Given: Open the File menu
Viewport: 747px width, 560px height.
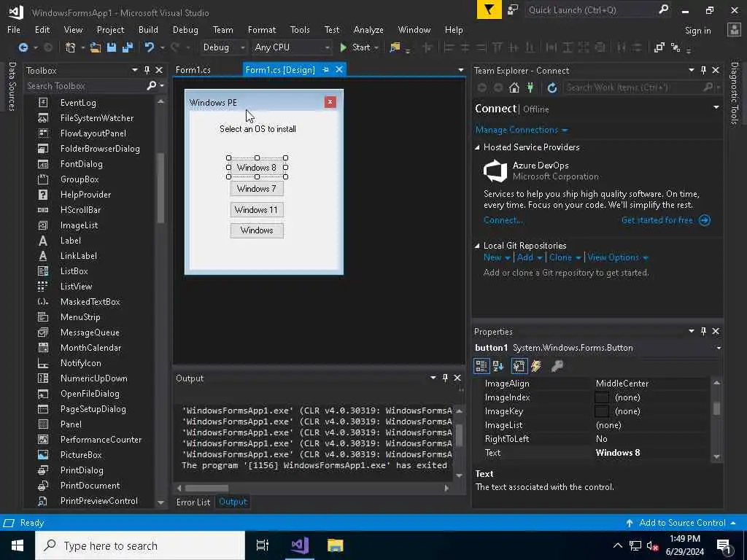Looking at the screenshot, I should tap(14, 29).
